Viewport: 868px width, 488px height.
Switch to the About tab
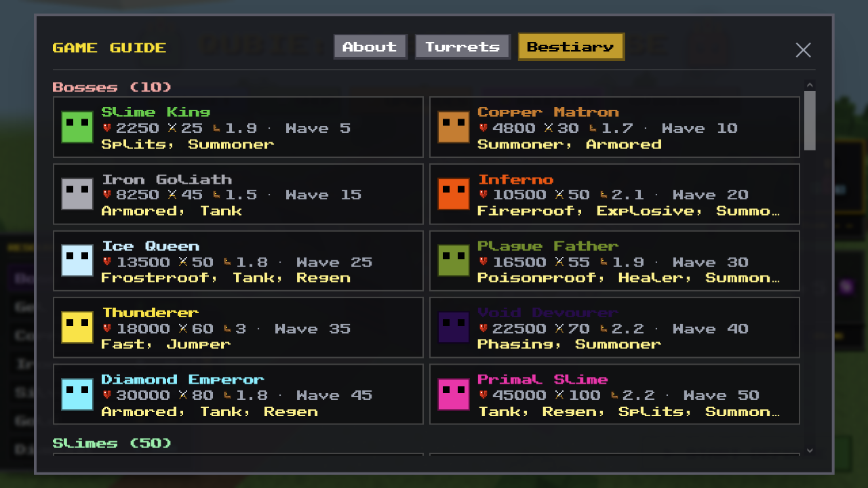[x=370, y=47]
